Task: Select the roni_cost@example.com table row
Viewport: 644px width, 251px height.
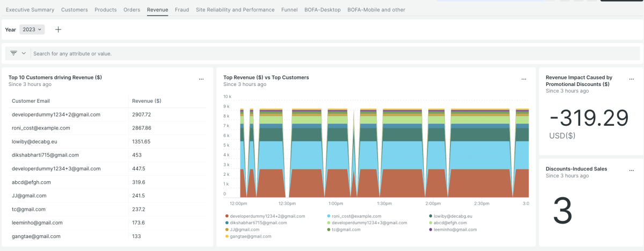Action: [x=41, y=128]
